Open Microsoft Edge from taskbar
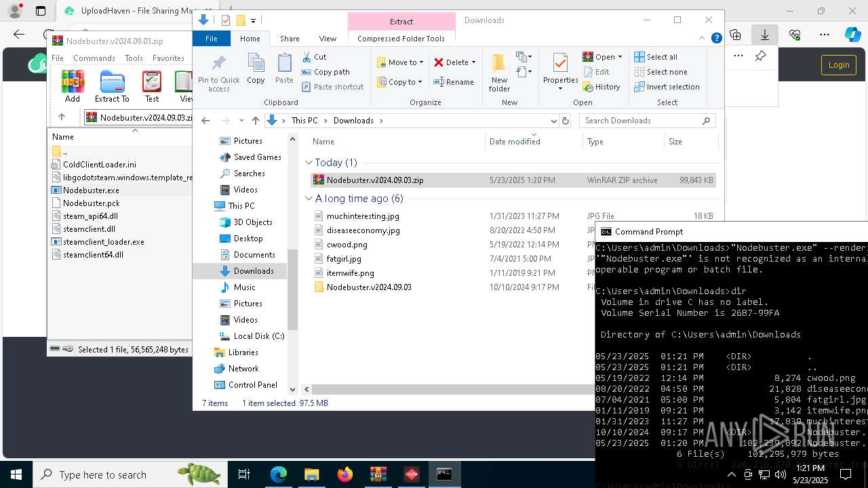This screenshot has width=868, height=488. (x=279, y=474)
